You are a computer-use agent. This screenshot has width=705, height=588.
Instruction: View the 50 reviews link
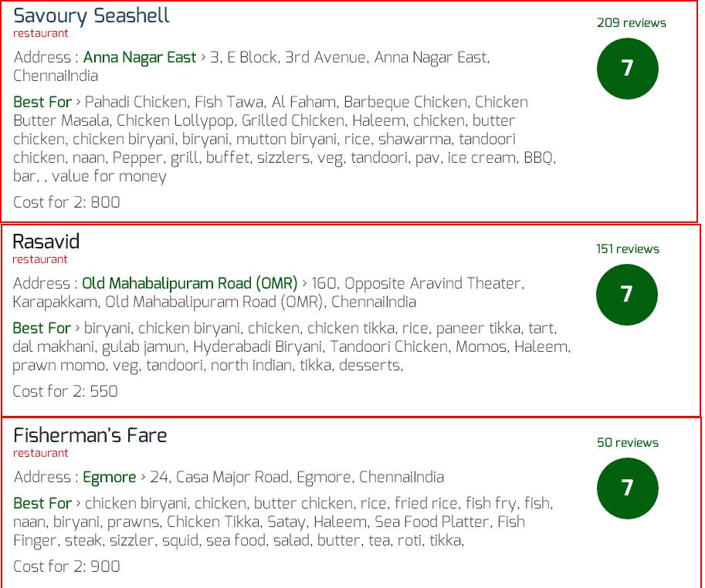[627, 442]
